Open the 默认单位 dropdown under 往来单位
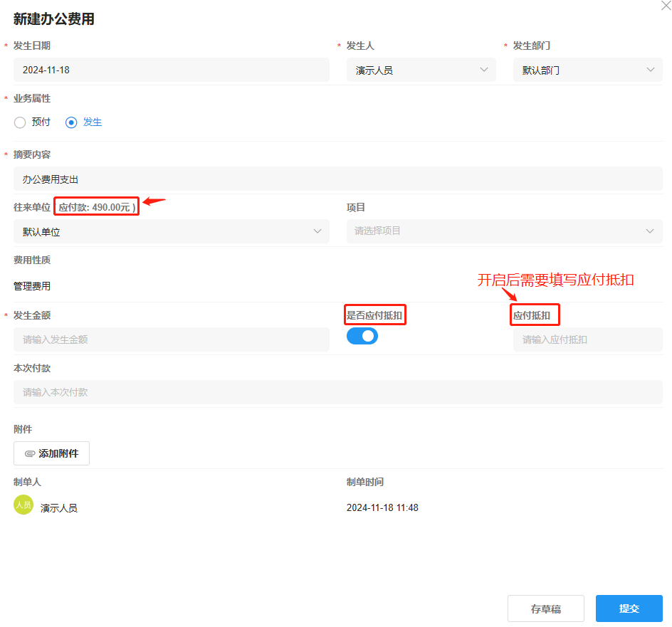The width and height of the screenshot is (672, 627). click(171, 231)
